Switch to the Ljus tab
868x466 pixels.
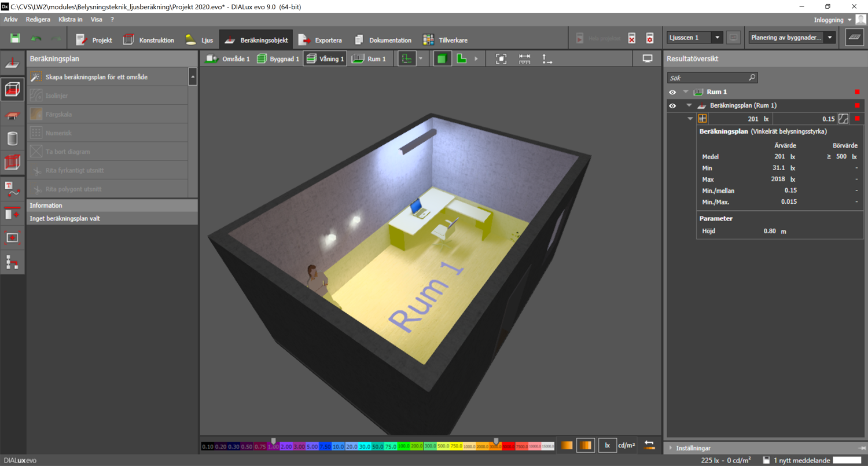point(200,40)
